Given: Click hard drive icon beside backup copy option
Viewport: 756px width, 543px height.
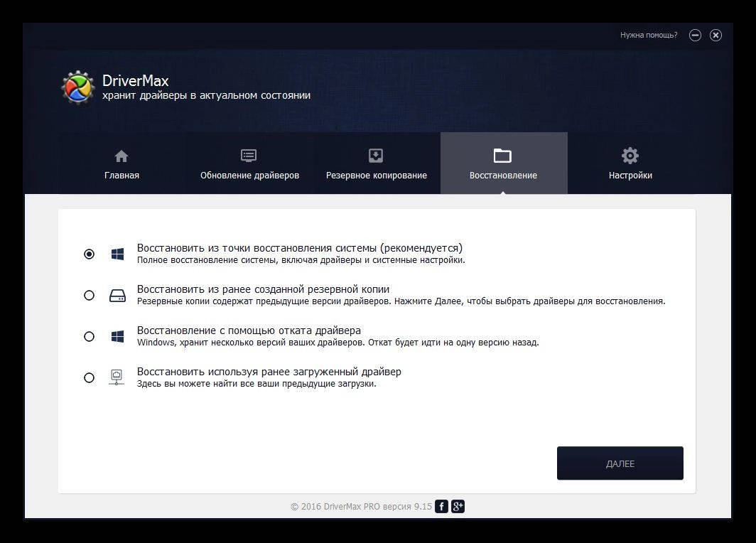Looking at the screenshot, I should click(x=117, y=295).
